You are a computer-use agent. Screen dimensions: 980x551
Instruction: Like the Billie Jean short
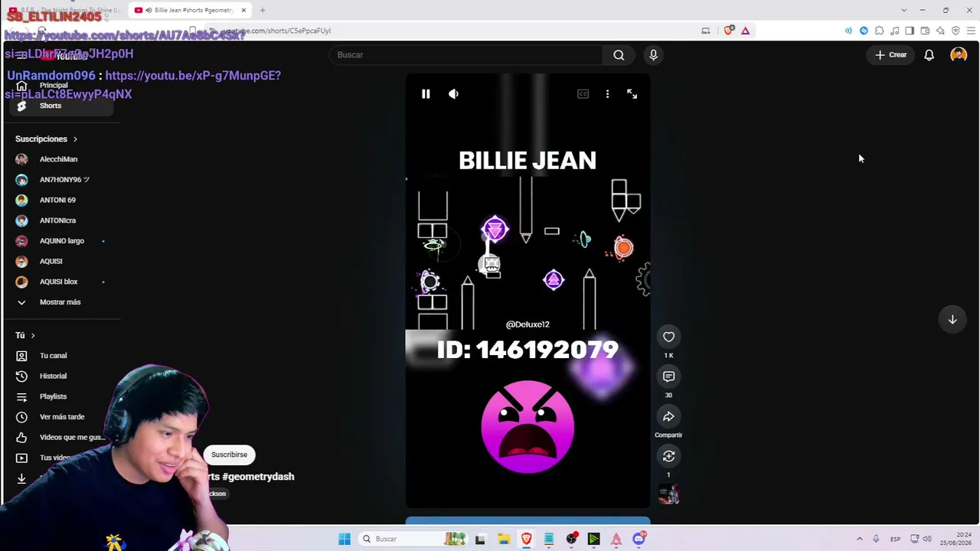pos(668,337)
